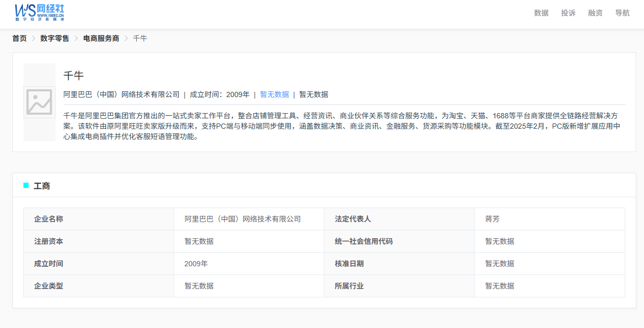Open the 融资 navigation menu
This screenshot has height=328, width=644.
(595, 13)
